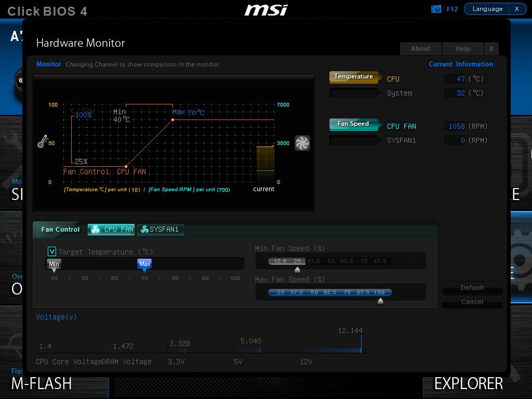Toggle the Temperature monitor channel
The width and height of the screenshot is (532, 399).
(x=353, y=77)
